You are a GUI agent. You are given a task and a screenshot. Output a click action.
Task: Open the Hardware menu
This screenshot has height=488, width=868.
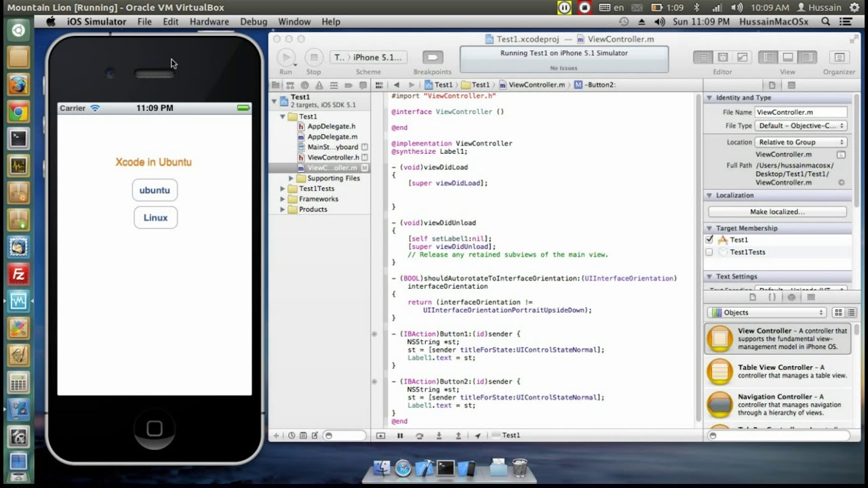pyautogui.click(x=209, y=22)
